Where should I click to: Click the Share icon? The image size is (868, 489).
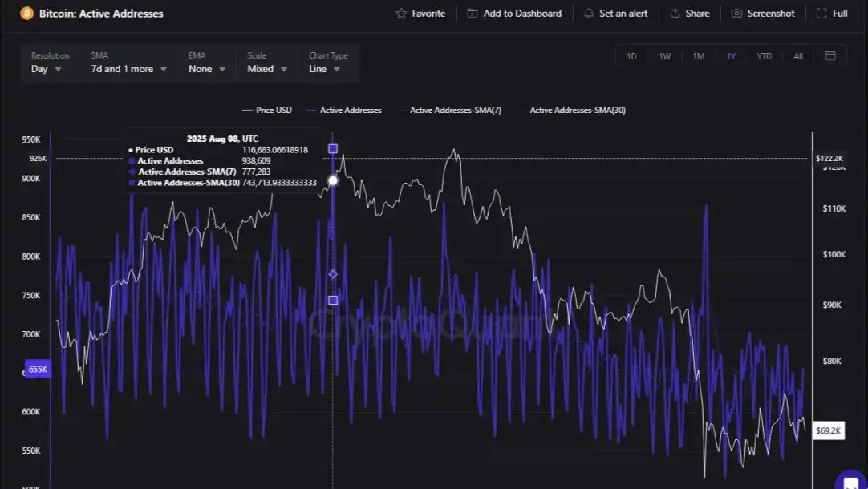pyautogui.click(x=674, y=13)
